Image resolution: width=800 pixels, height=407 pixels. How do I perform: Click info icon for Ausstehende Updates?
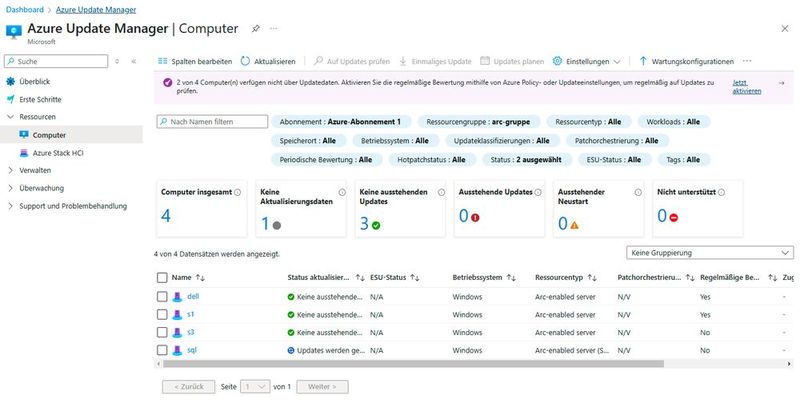(538, 192)
